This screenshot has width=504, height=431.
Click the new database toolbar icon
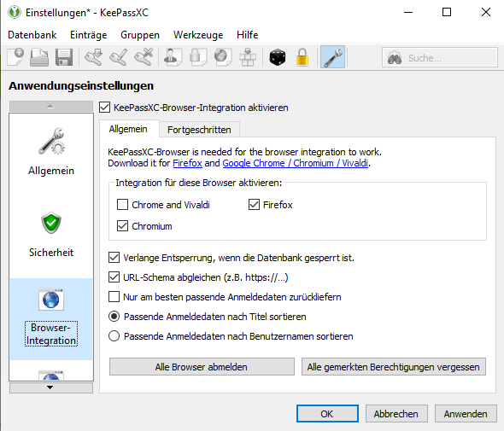click(15, 57)
